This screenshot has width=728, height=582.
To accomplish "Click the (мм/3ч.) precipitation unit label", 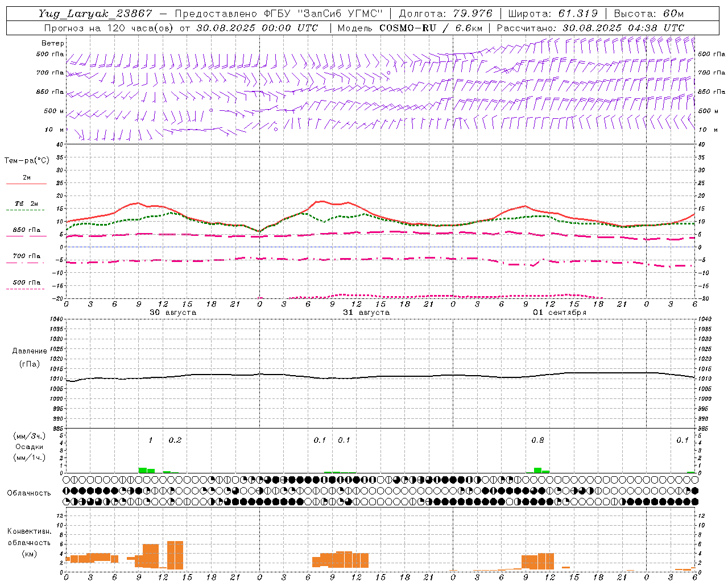I will click(x=29, y=436).
